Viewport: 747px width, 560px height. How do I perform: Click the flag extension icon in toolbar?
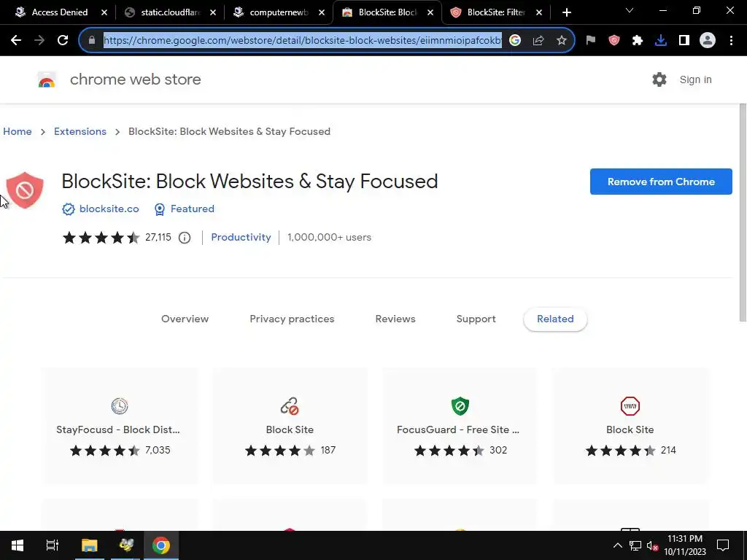click(x=591, y=41)
